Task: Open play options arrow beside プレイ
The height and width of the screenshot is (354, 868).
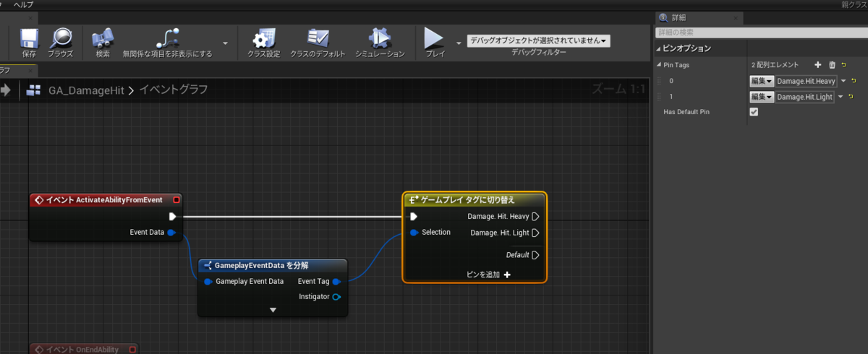Action: tap(459, 43)
